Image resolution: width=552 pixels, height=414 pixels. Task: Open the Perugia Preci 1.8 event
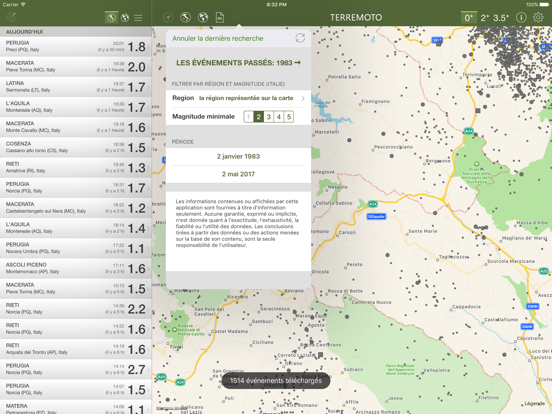[76, 46]
